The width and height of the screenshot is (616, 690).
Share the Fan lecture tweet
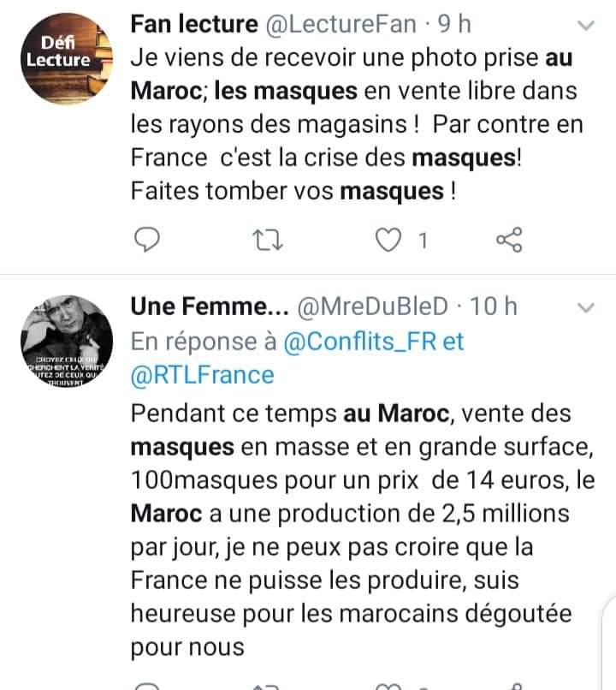[509, 241]
